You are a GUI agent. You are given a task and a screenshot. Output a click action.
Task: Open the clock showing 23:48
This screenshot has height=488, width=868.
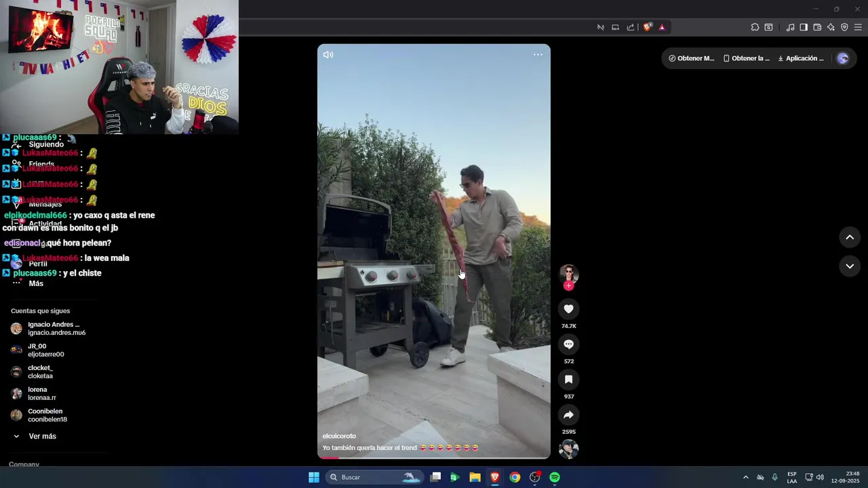846,477
